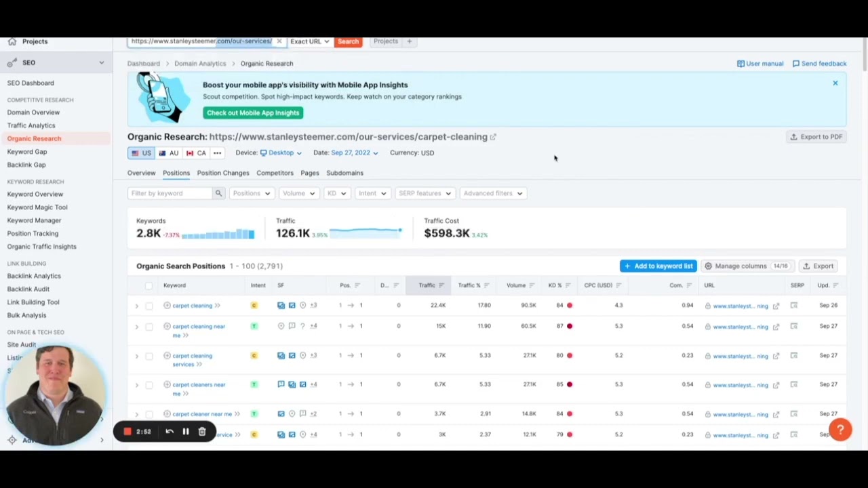Switch to the Position Changes tab
868x488 pixels.
coord(223,173)
